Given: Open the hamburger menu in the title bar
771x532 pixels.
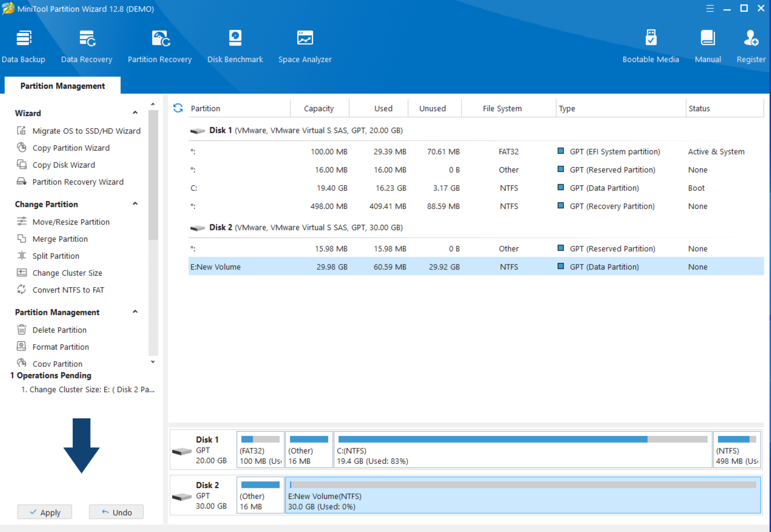Looking at the screenshot, I should (710, 8).
